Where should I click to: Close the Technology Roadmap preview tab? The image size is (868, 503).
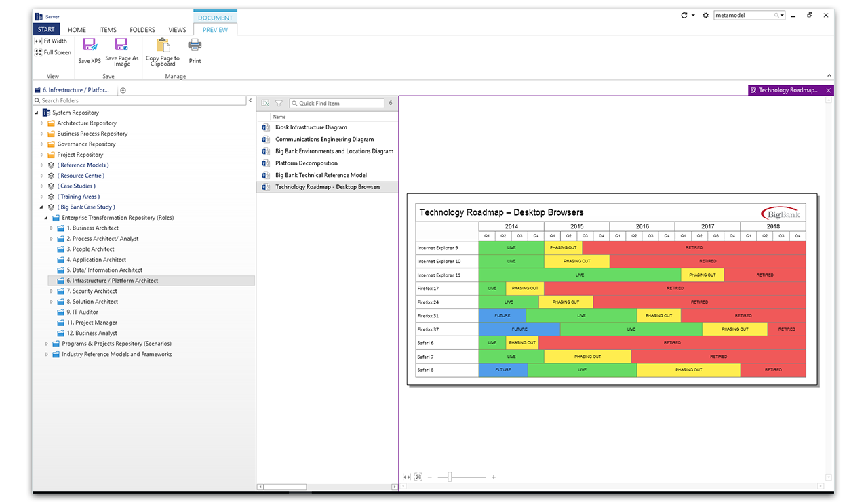829,90
